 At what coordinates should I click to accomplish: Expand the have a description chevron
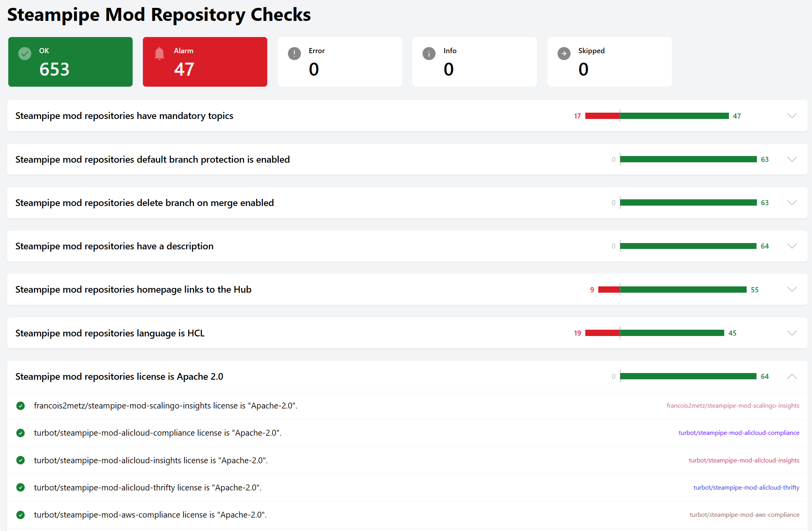792,246
